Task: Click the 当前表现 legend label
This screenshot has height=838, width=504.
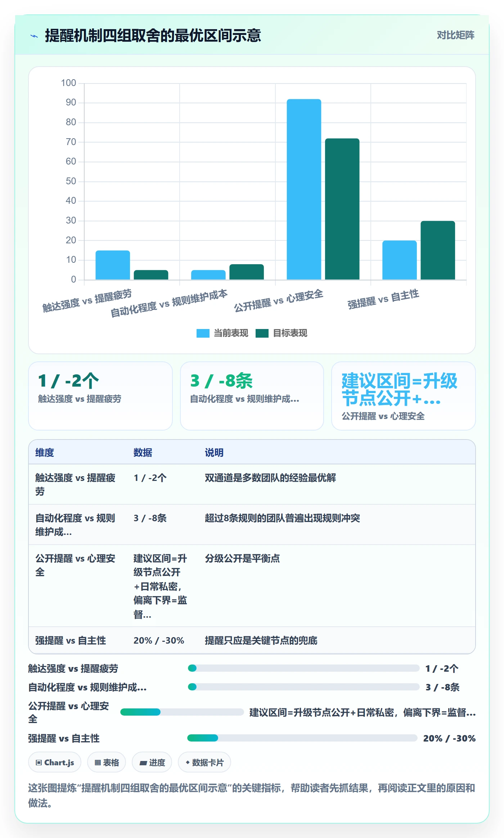Action: (x=231, y=333)
